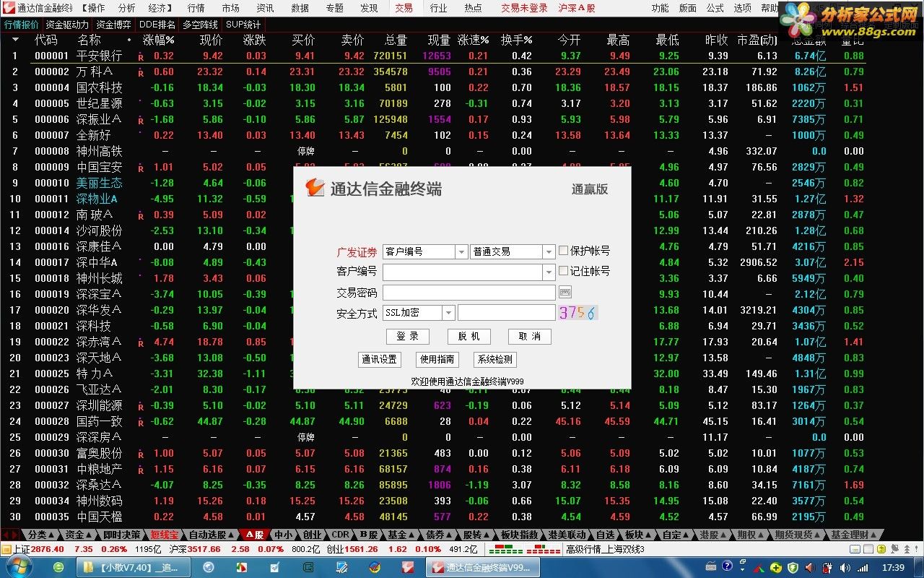Screen dimensions: 924x578
Task: Sort by the 总量 column header
Action: point(396,40)
